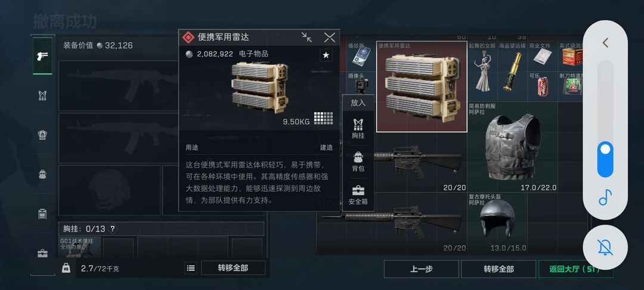Select the Coca-Cola can item
The width and height of the screenshot is (644, 290).
(x=543, y=87)
